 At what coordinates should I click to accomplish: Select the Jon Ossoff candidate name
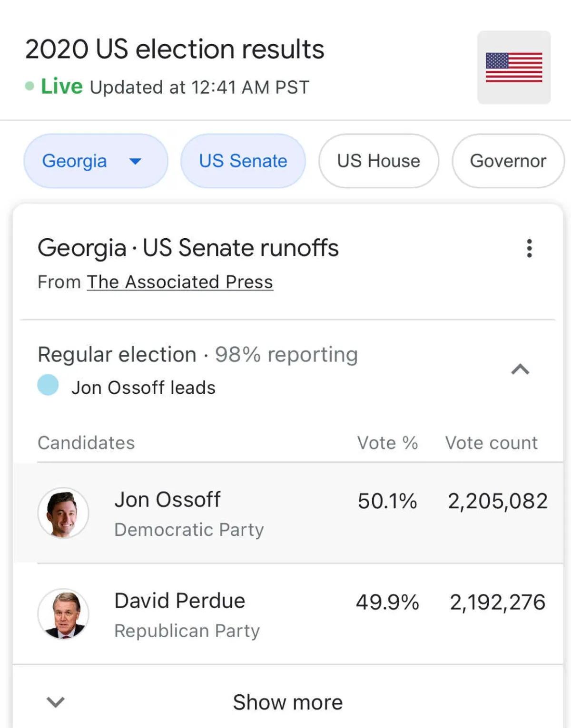[167, 500]
